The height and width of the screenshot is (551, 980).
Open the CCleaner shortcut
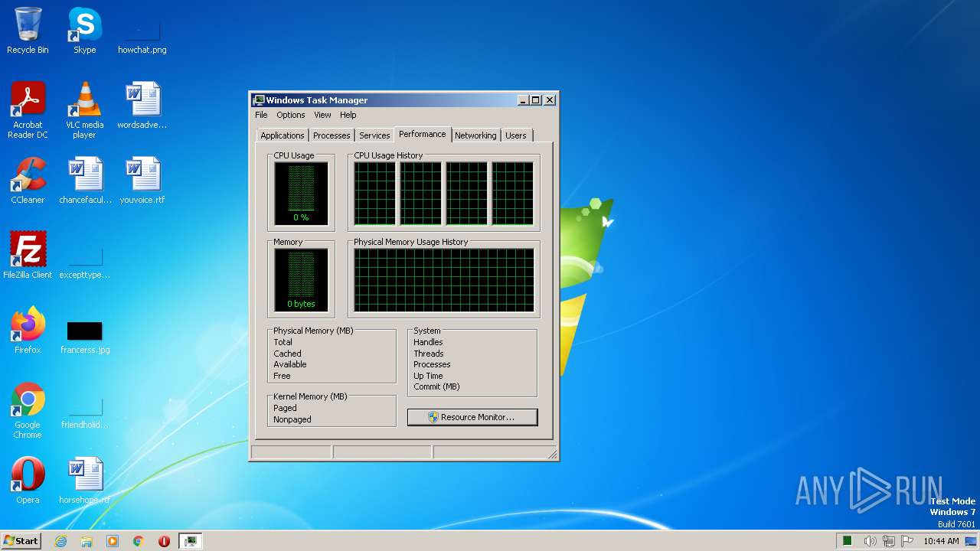click(28, 181)
